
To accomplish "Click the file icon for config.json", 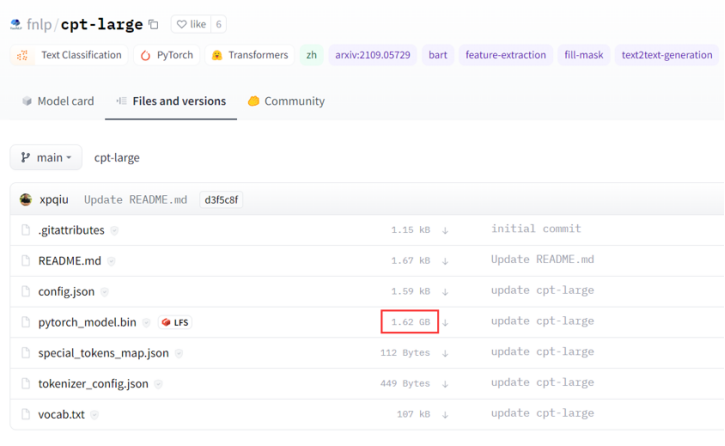I will pyautogui.click(x=26, y=291).
